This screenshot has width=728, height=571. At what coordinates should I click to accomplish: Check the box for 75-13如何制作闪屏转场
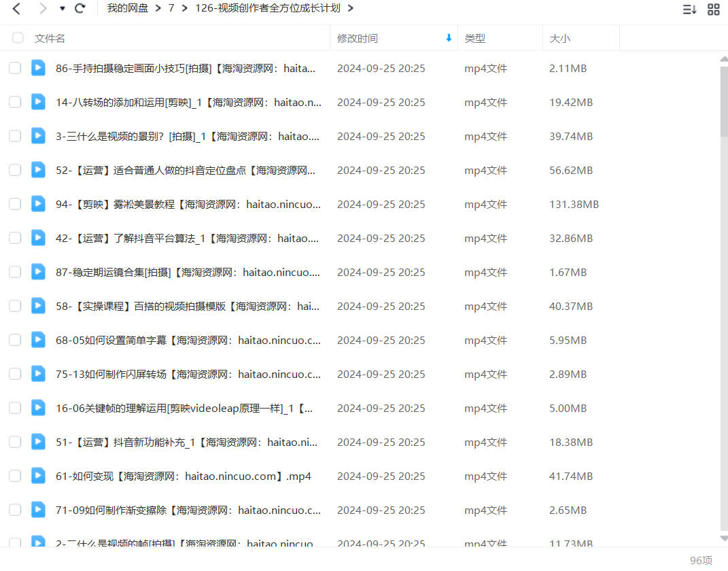click(15, 374)
